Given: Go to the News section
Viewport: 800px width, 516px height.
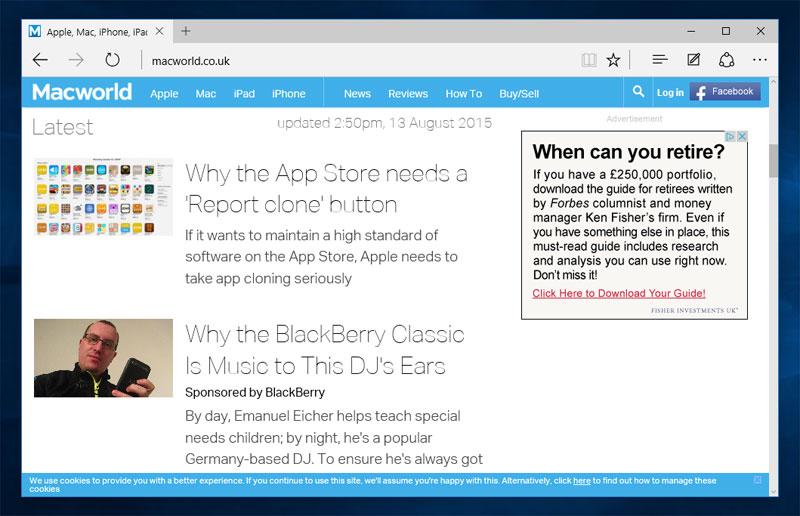Looking at the screenshot, I should click(357, 94).
